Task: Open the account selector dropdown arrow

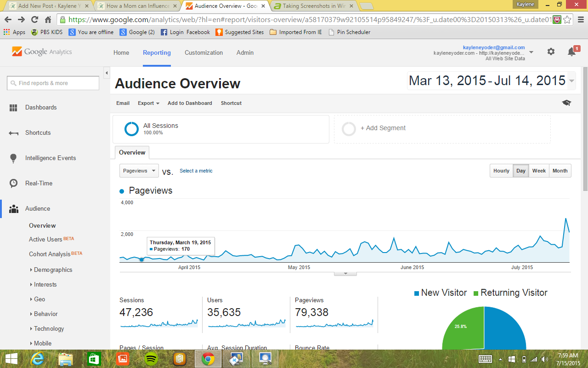Action: [x=531, y=52]
